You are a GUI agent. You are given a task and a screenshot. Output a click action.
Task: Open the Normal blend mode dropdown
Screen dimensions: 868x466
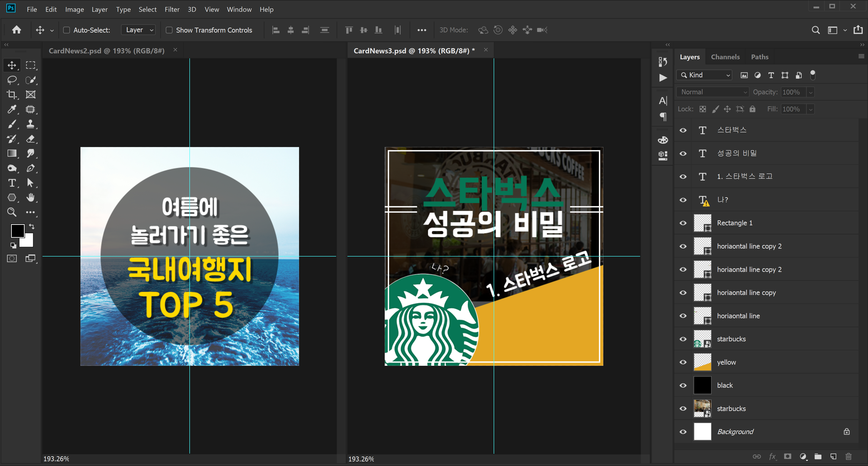(x=713, y=92)
